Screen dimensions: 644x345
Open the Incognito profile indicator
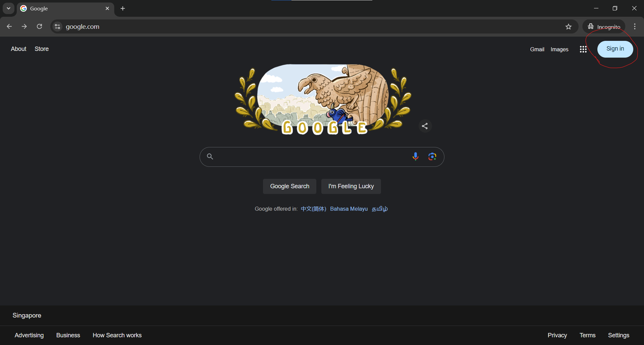[x=604, y=26]
